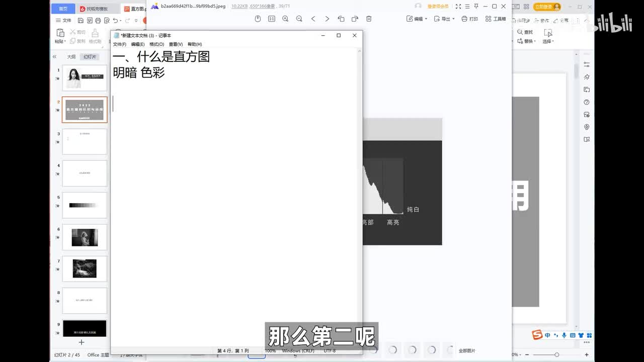
Task: Pin the image viewer window on top
Action: click(x=476, y=7)
